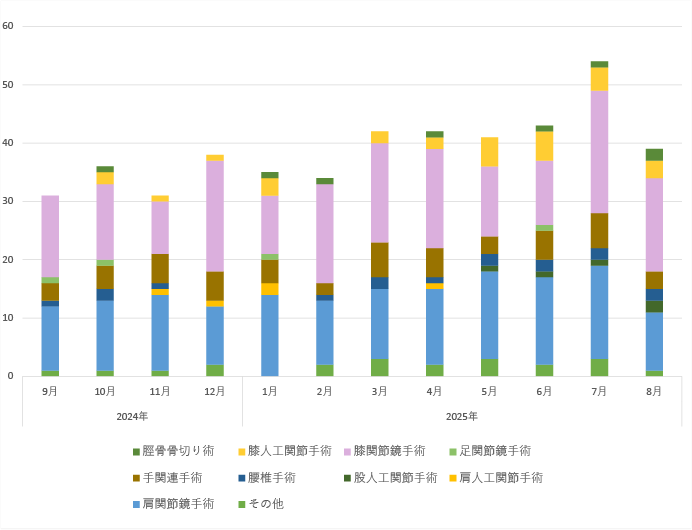The height and width of the screenshot is (530, 692).
Task: Select the その他 legend label text
Action: (265, 504)
